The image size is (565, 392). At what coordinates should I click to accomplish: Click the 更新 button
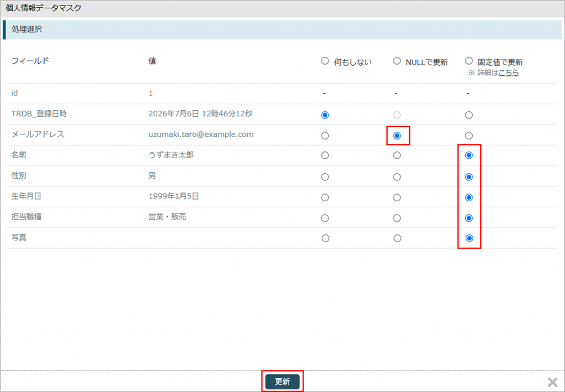tap(282, 382)
